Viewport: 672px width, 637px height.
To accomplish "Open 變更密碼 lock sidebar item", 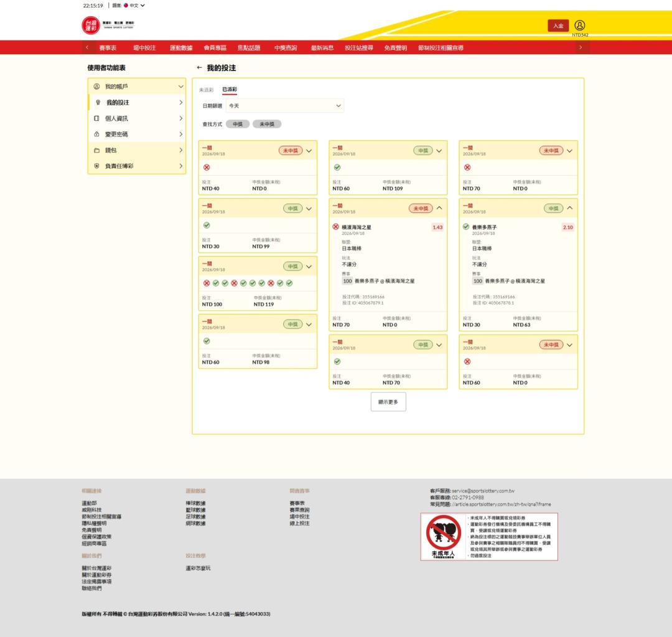I will [x=137, y=134].
